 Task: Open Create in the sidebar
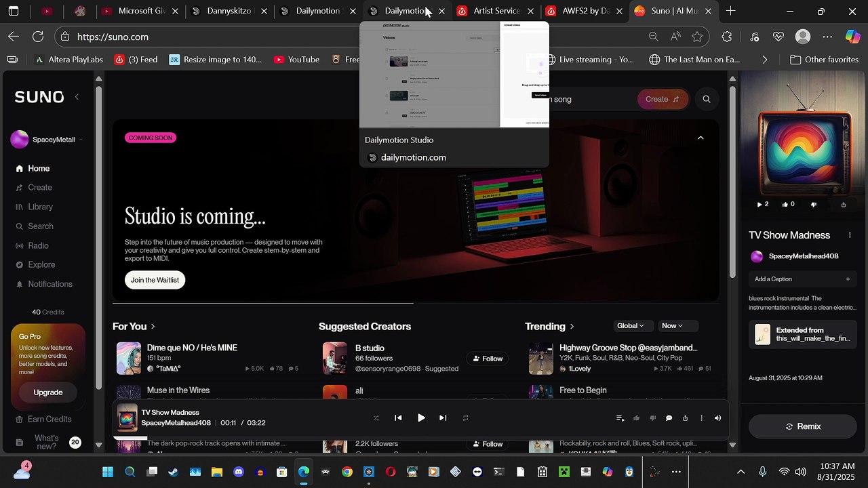click(34, 188)
